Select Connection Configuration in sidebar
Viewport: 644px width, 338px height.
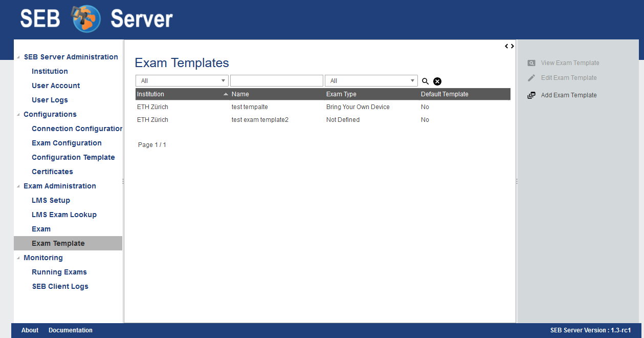(77, 129)
